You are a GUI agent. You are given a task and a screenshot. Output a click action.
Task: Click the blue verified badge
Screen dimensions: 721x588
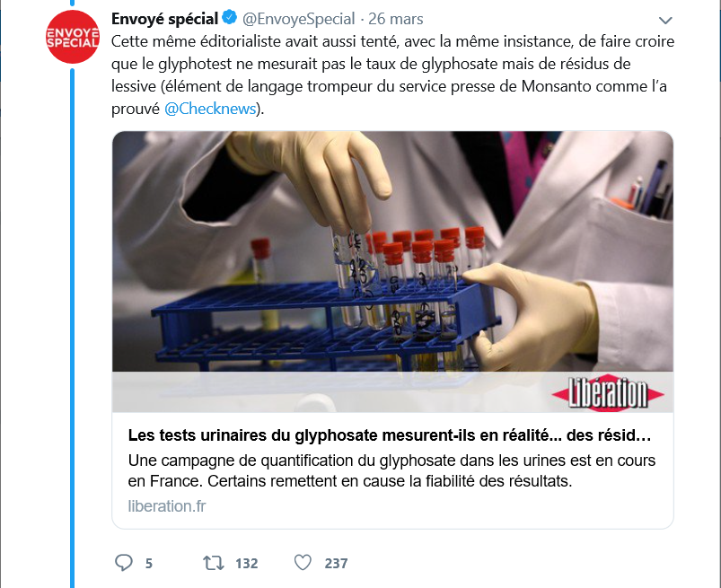coord(229,18)
